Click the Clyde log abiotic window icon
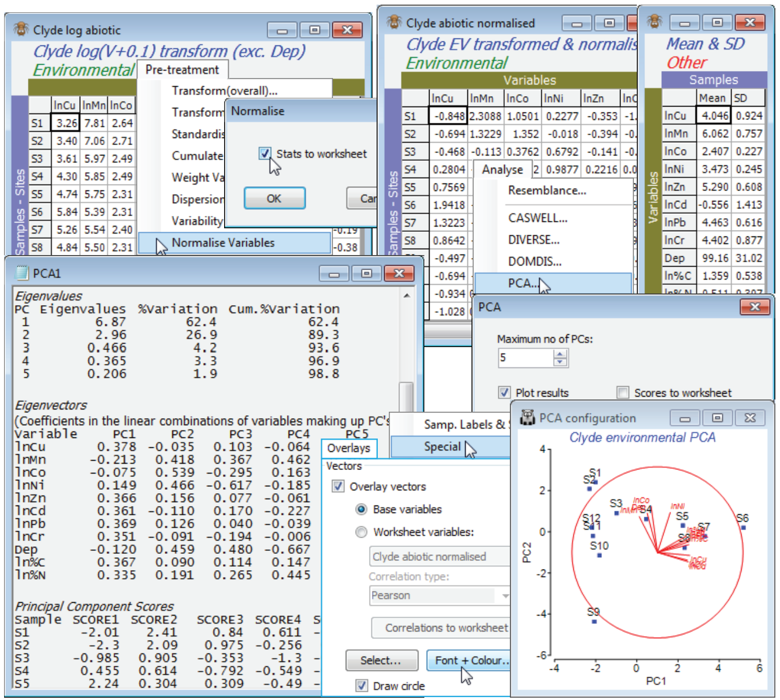The height and width of the screenshot is (700, 780). pos(22,29)
